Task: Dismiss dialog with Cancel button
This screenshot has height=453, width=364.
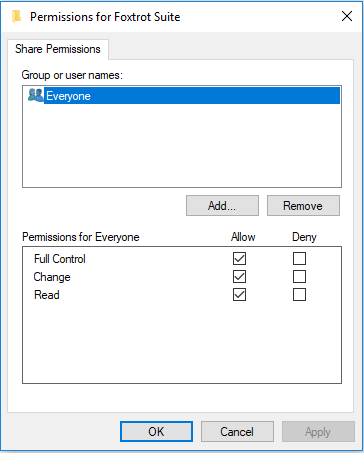Action: click(237, 432)
